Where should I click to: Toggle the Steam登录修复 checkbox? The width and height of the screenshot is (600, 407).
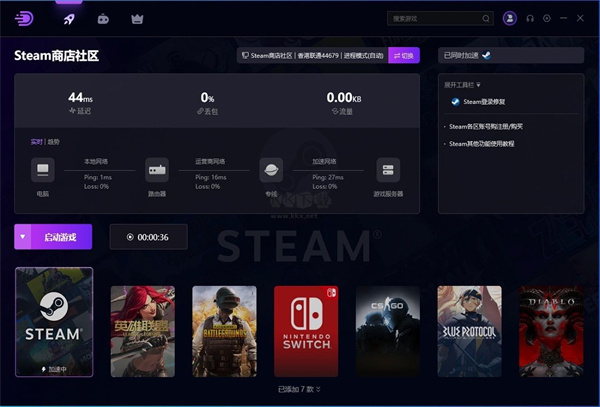(x=455, y=101)
